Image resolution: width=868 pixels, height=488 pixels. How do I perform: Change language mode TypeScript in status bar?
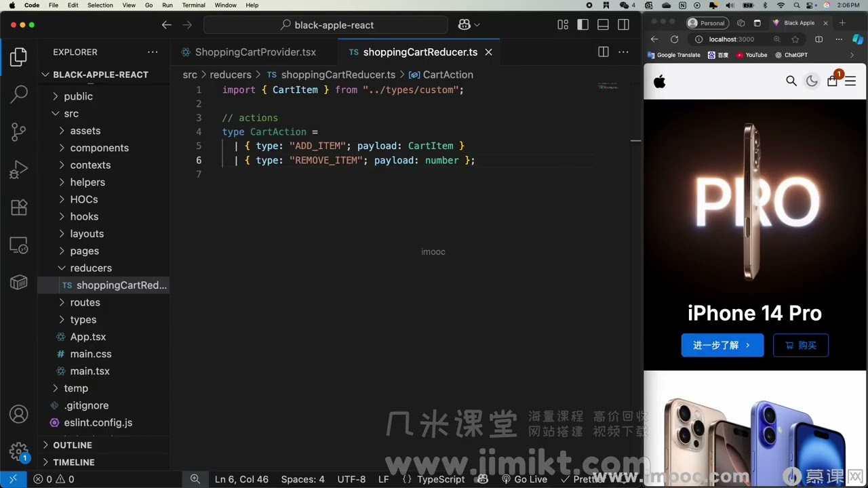point(441,479)
